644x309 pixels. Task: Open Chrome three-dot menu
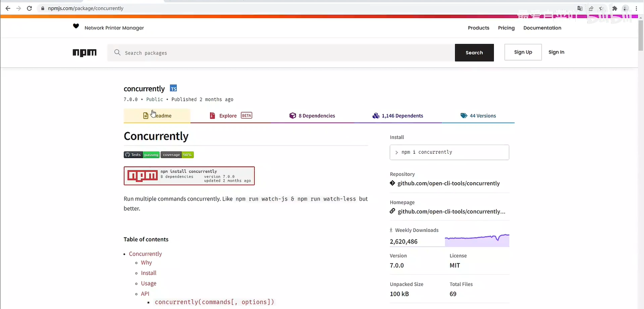coord(636,8)
